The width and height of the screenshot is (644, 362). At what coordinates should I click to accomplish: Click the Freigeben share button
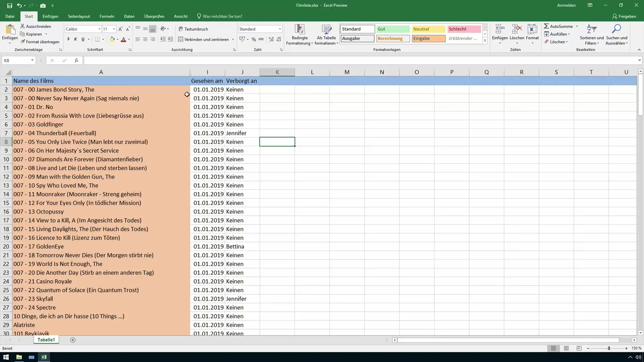(x=624, y=16)
